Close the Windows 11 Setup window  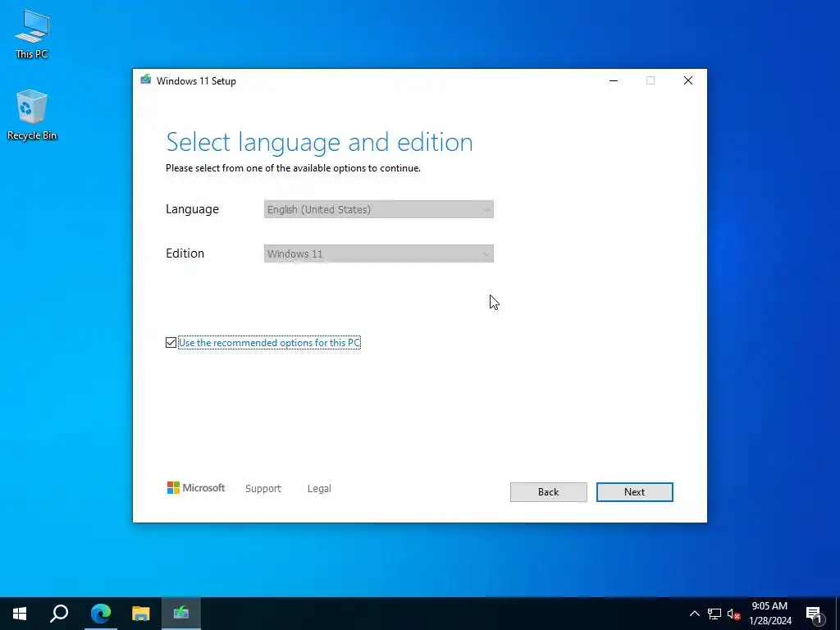point(688,80)
